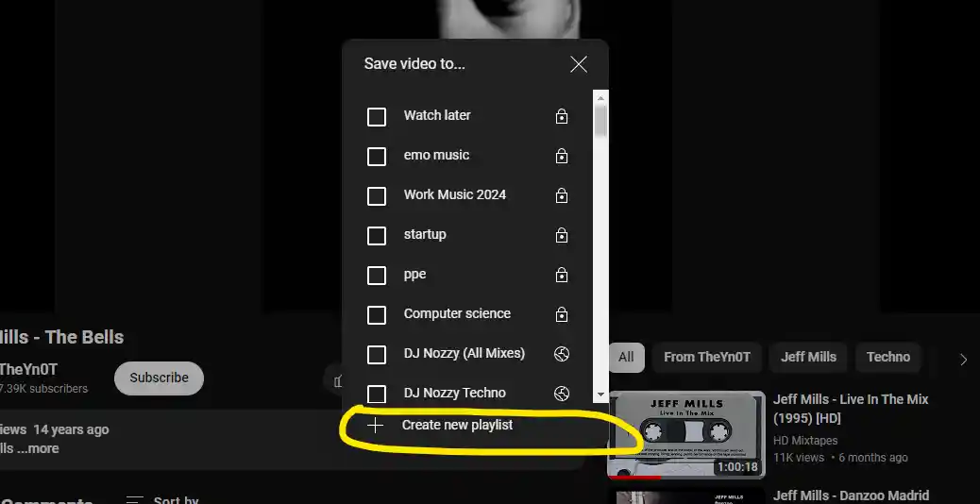Viewport: 980px width, 504px height.
Task: Click the lock icon next to emo music
Action: [x=562, y=156]
